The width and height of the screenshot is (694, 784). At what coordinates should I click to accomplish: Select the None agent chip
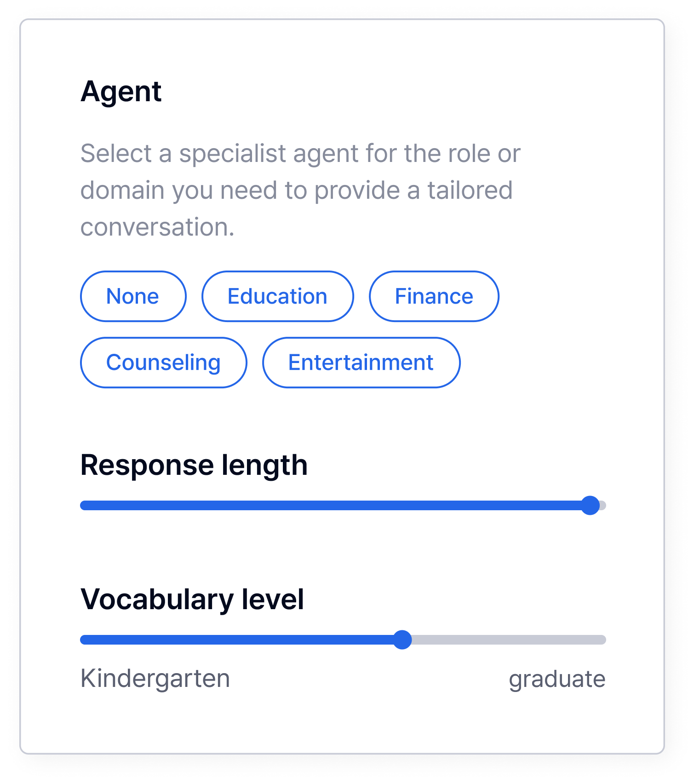[x=133, y=296]
